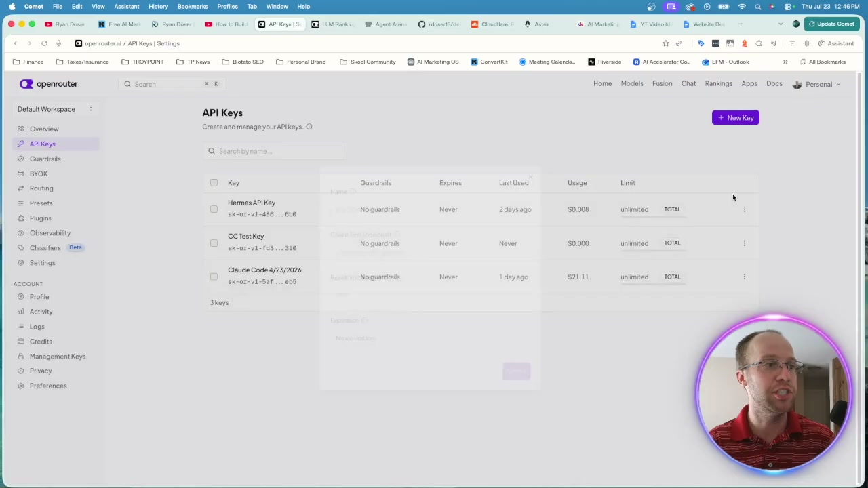Click the Hermes API Key name
Viewport: 868px width, 488px height.
click(252, 203)
